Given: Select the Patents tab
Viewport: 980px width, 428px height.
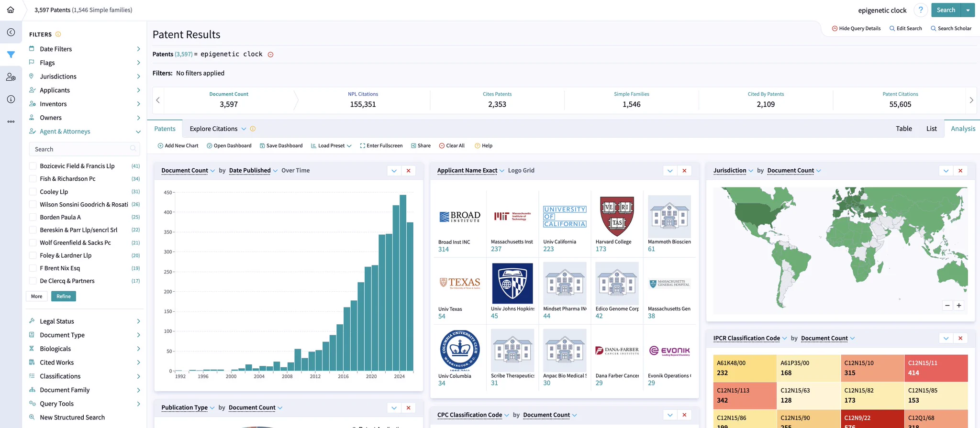Looking at the screenshot, I should tap(165, 129).
